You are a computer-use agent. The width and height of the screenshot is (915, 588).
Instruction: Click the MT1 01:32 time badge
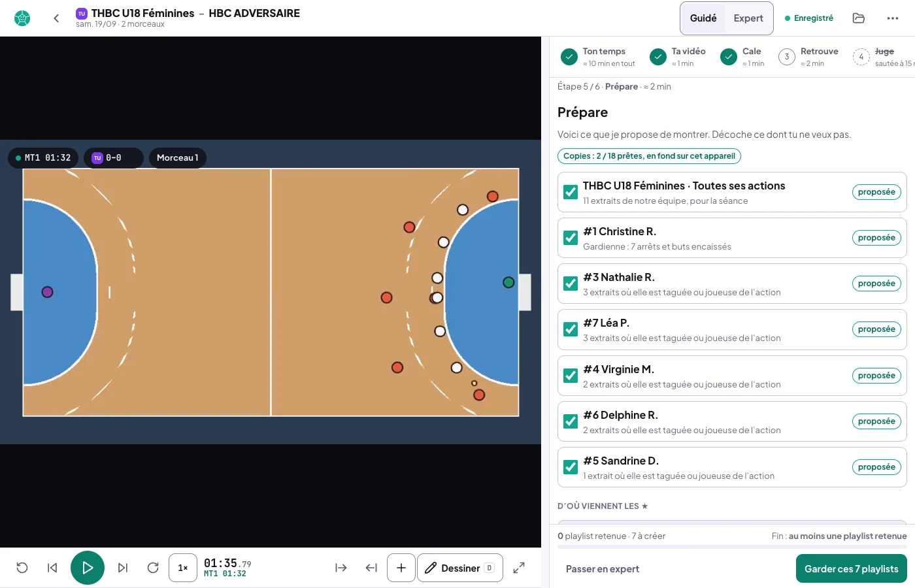tap(43, 158)
